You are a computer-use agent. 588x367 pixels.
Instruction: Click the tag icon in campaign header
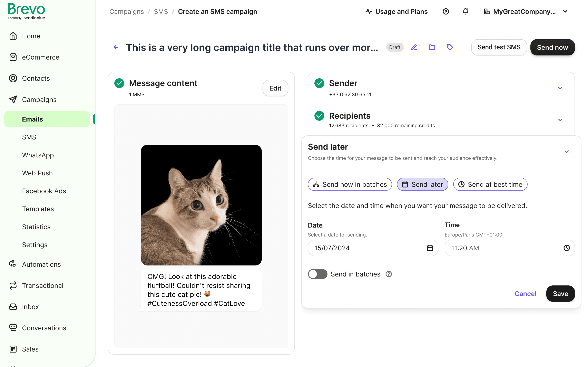[x=450, y=47]
